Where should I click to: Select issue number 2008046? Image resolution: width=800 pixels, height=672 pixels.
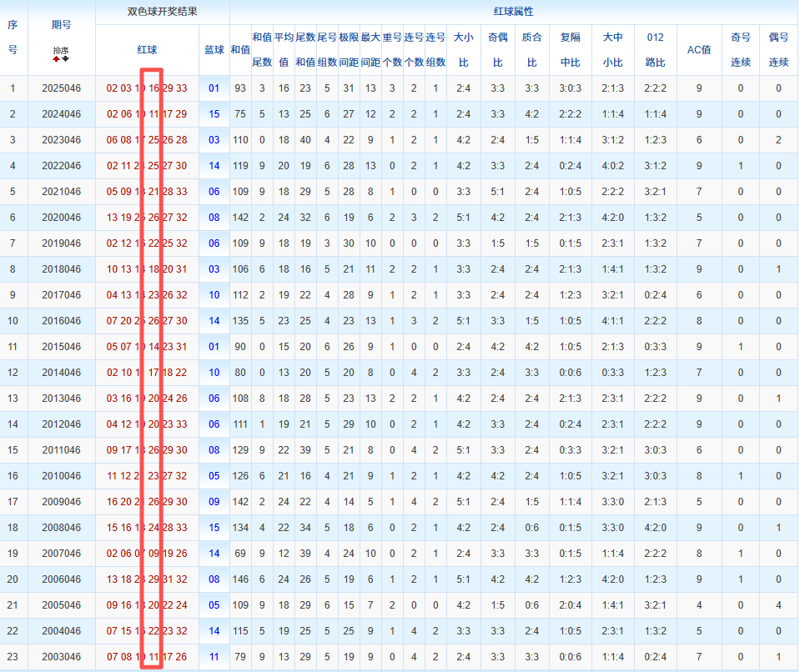pos(61,528)
